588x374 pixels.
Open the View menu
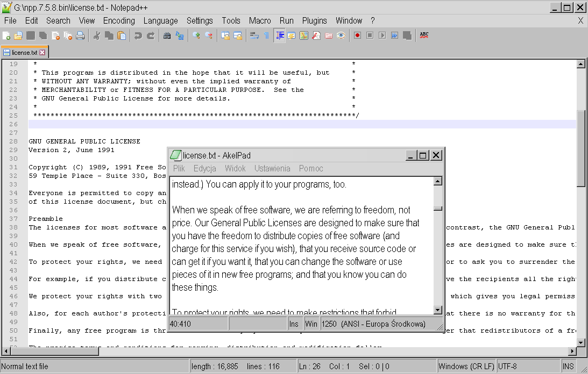pyautogui.click(x=87, y=20)
